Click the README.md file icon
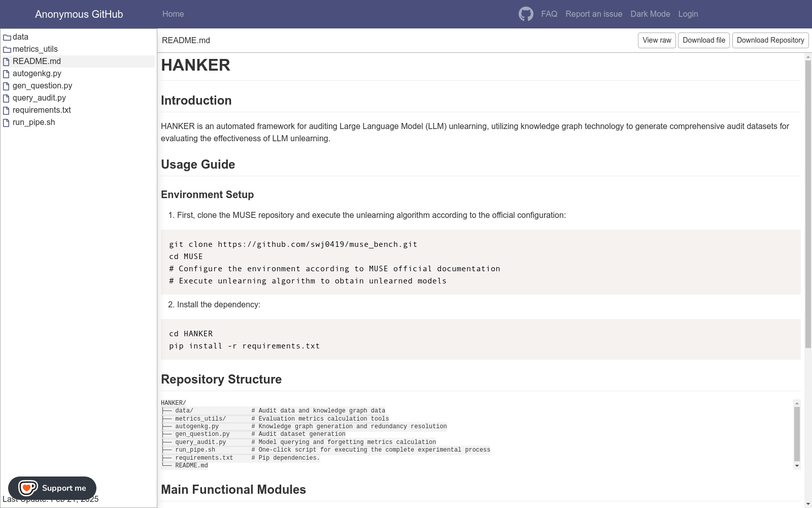 [x=7, y=61]
